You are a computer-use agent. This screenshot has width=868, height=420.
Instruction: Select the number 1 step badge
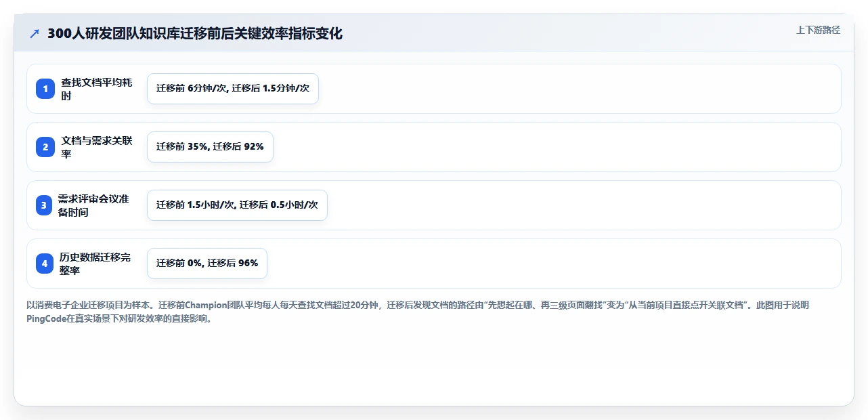[45, 89]
